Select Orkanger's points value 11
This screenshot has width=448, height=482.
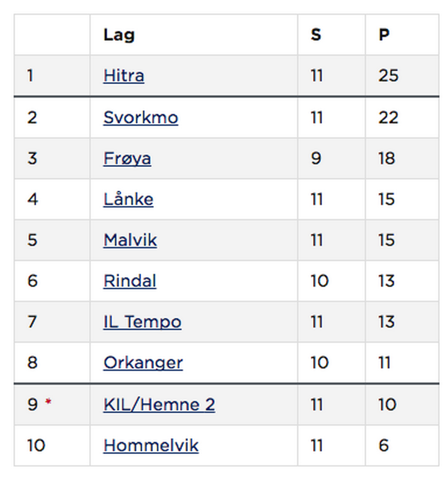(x=385, y=363)
